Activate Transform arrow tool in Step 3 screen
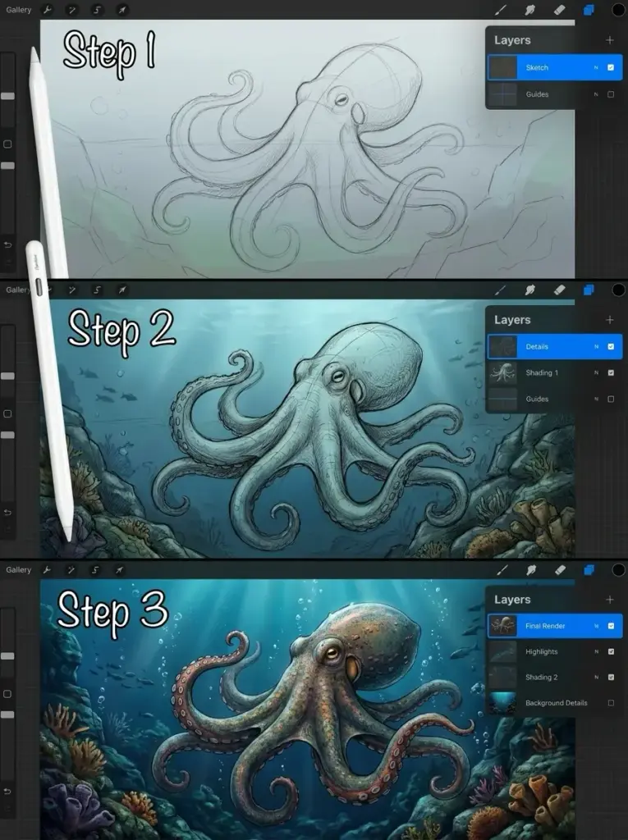628x840 pixels. click(119, 570)
